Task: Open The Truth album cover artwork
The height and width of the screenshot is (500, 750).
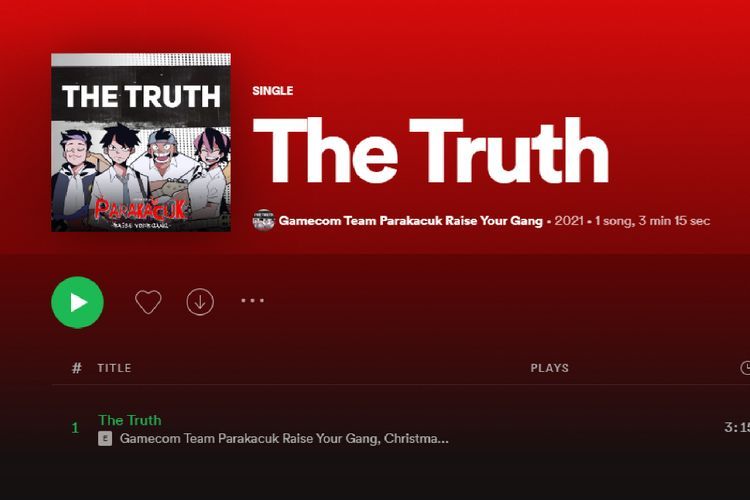Action: pyautogui.click(x=141, y=143)
